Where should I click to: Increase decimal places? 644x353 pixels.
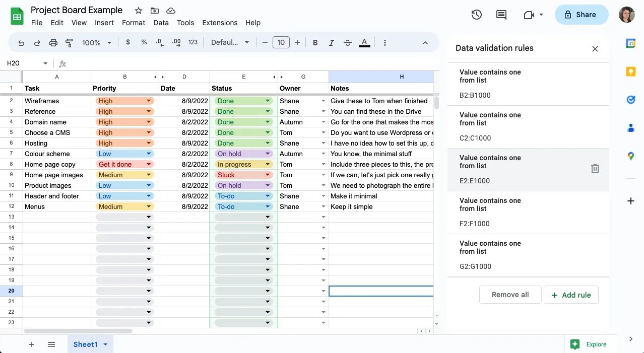(176, 42)
